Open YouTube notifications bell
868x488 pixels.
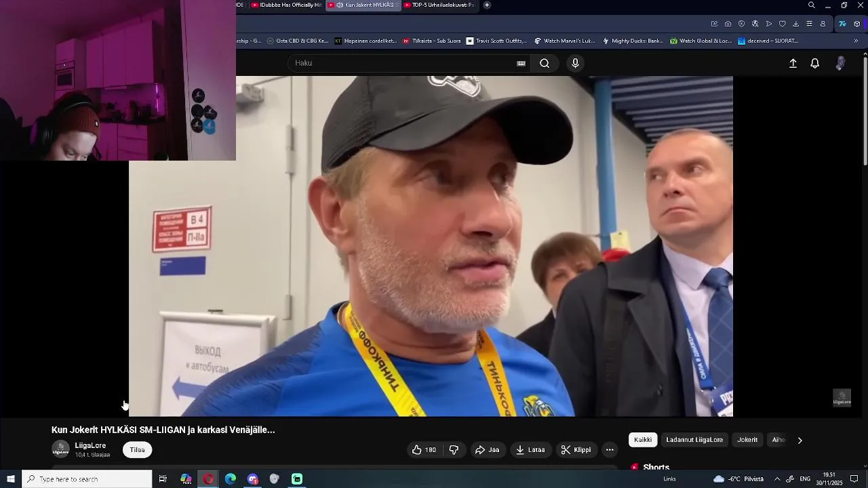point(815,63)
